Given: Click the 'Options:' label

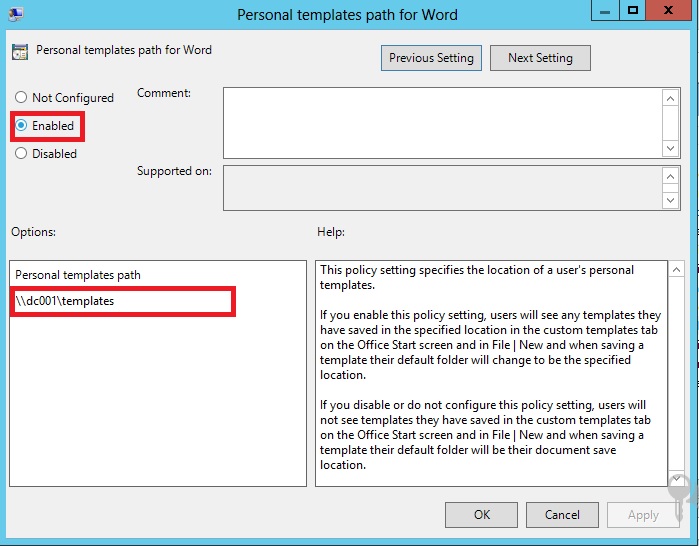Looking at the screenshot, I should coord(33,232).
